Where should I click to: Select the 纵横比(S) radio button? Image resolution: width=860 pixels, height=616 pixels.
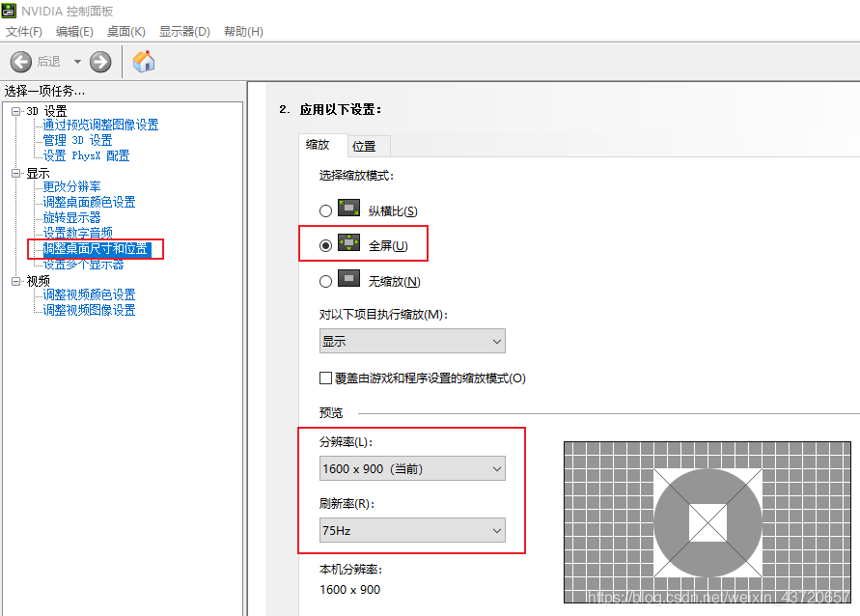pyautogui.click(x=326, y=210)
